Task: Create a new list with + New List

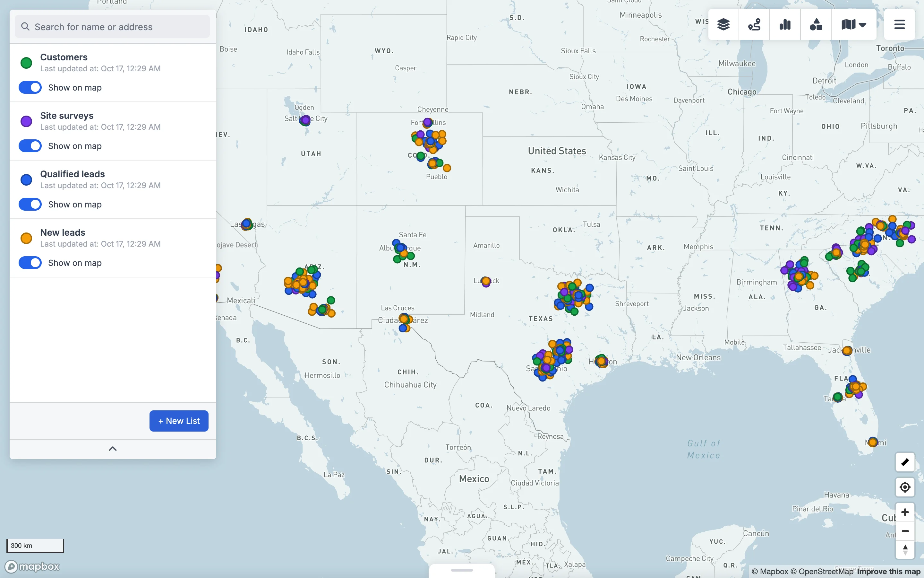Action: 179,421
